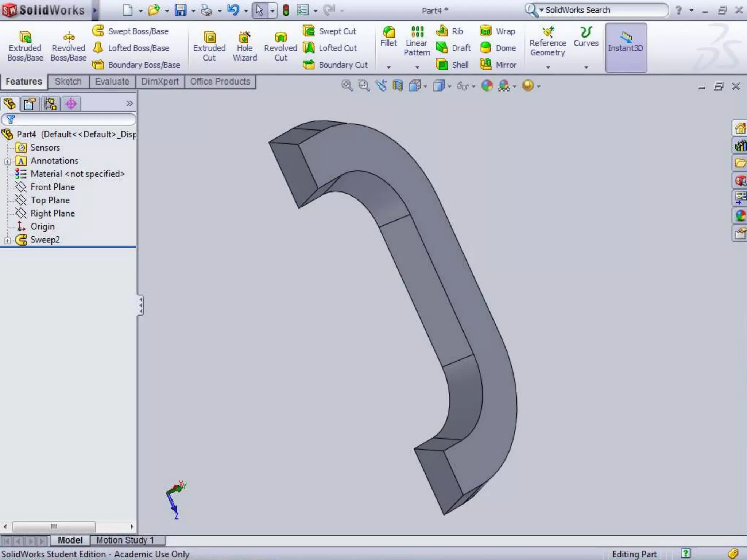This screenshot has width=747, height=560.
Task: Click the Edit Appearance color sphere icon
Action: point(487,86)
